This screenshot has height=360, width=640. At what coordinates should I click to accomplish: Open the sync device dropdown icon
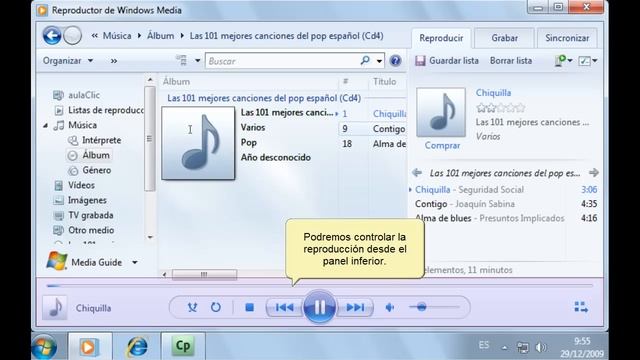pos(563,61)
